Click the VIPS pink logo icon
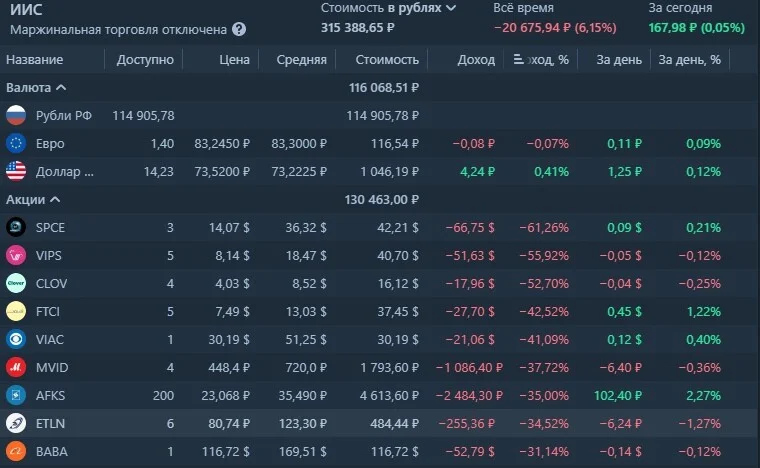The image size is (760, 468). (x=16, y=255)
